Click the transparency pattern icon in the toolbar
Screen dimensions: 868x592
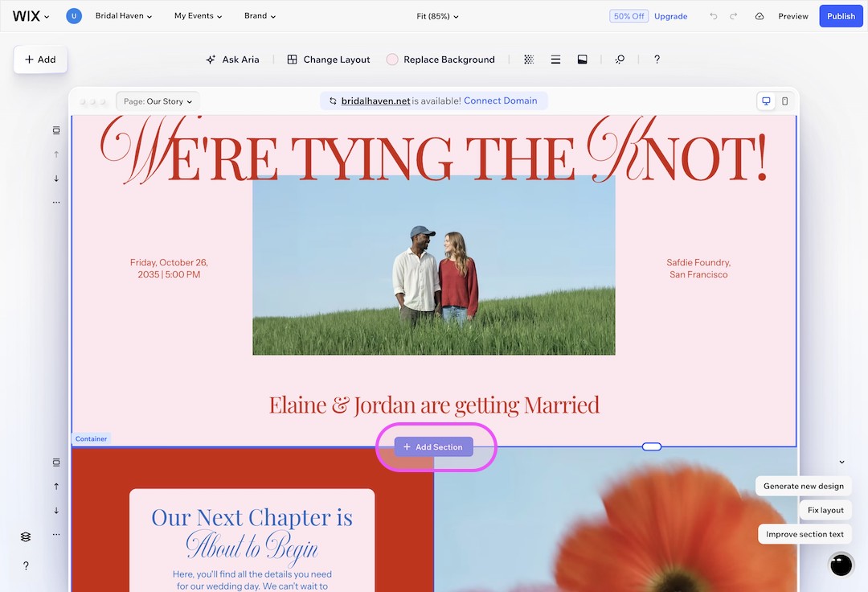click(x=529, y=59)
